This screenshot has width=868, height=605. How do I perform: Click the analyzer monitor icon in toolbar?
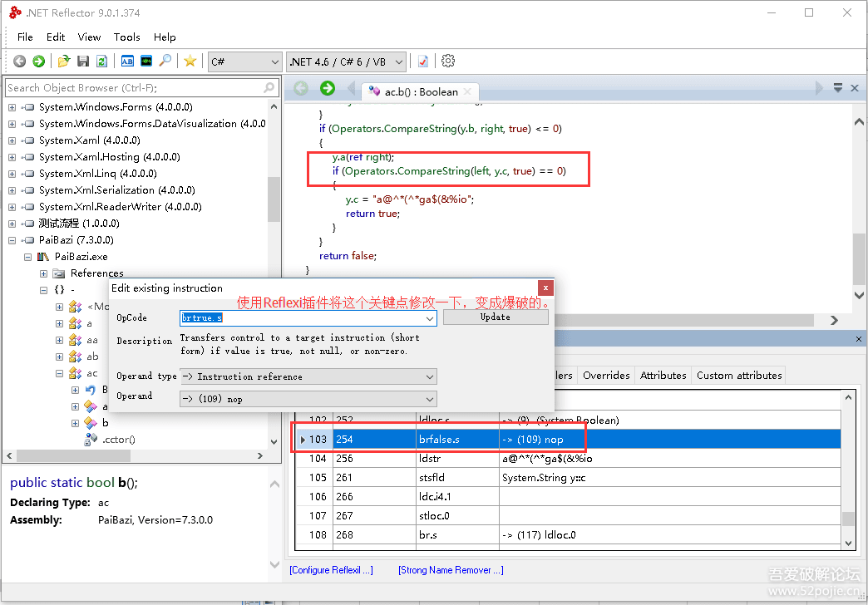click(146, 61)
